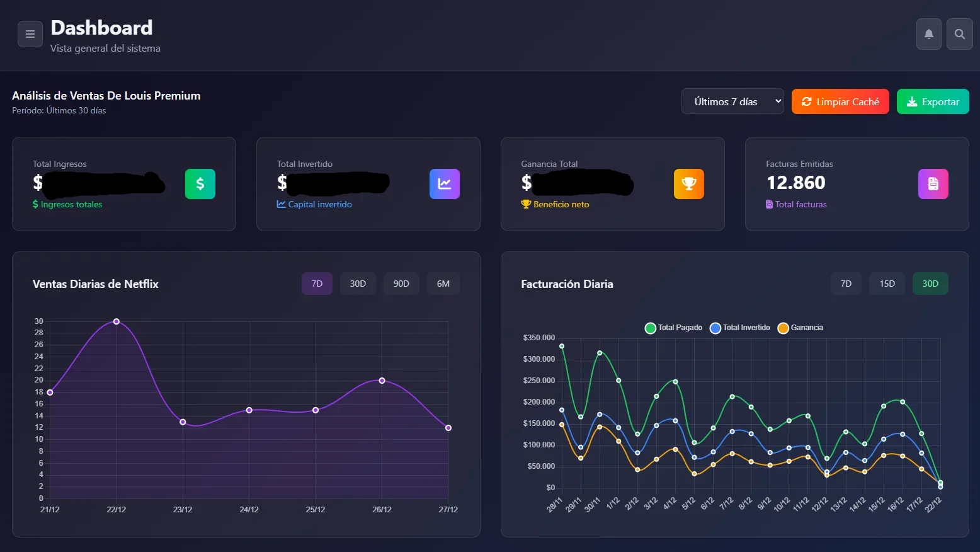The image size is (980, 552).
Task: Click the Capital invertido label
Action: click(x=314, y=204)
